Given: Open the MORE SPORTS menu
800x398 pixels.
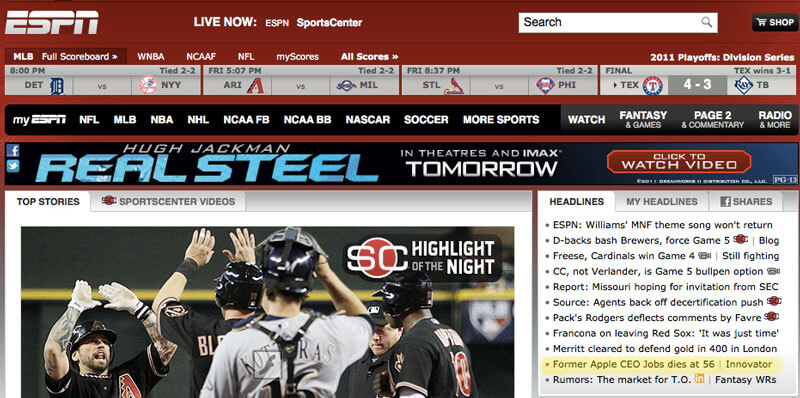Looking at the screenshot, I should pyautogui.click(x=501, y=120).
